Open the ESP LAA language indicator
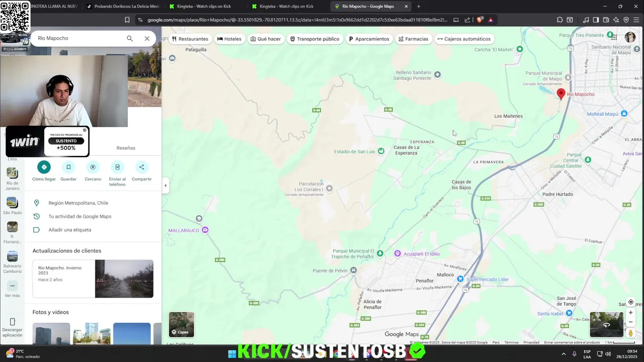Viewport: 644px width, 362px height. (587, 354)
